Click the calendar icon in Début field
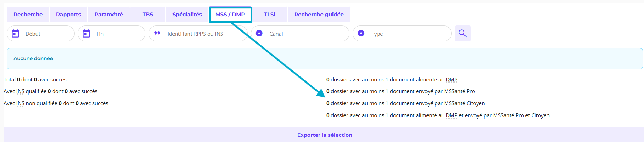The image size is (644, 142). pyautogui.click(x=16, y=34)
